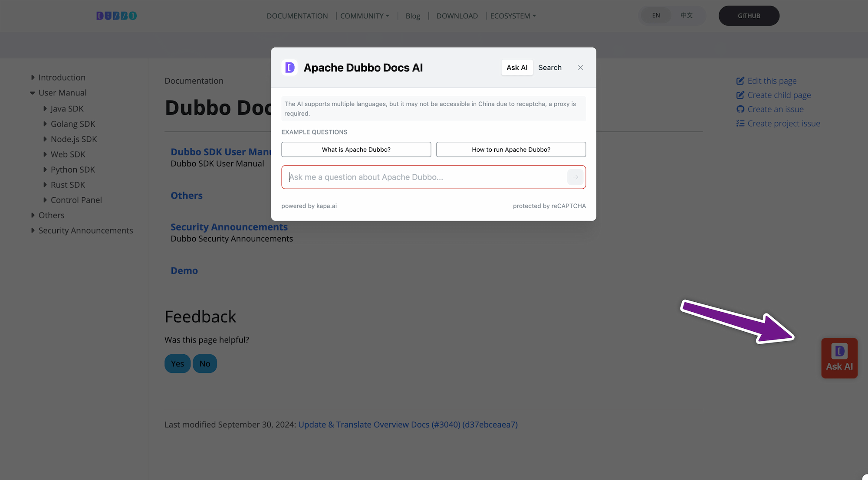868x480 pixels.
Task: Click No for page helpful feedback
Action: (x=205, y=364)
